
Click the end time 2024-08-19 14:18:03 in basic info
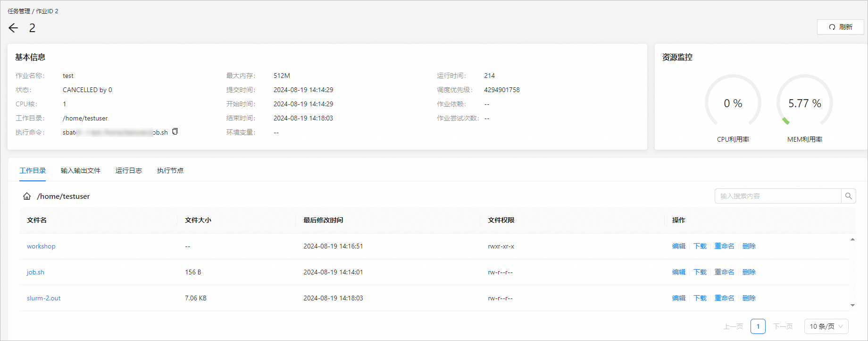303,118
